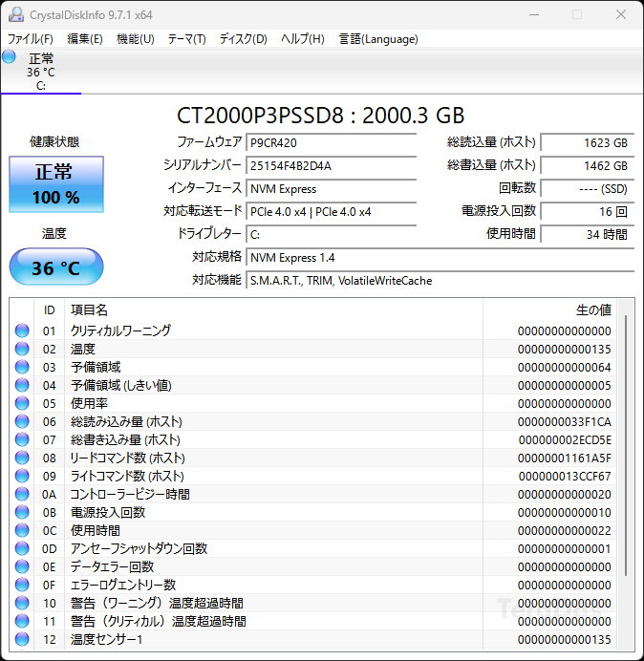This screenshot has width=644, height=661.
Task: Click total host reads value 1623 GB
Action: pyautogui.click(x=587, y=143)
